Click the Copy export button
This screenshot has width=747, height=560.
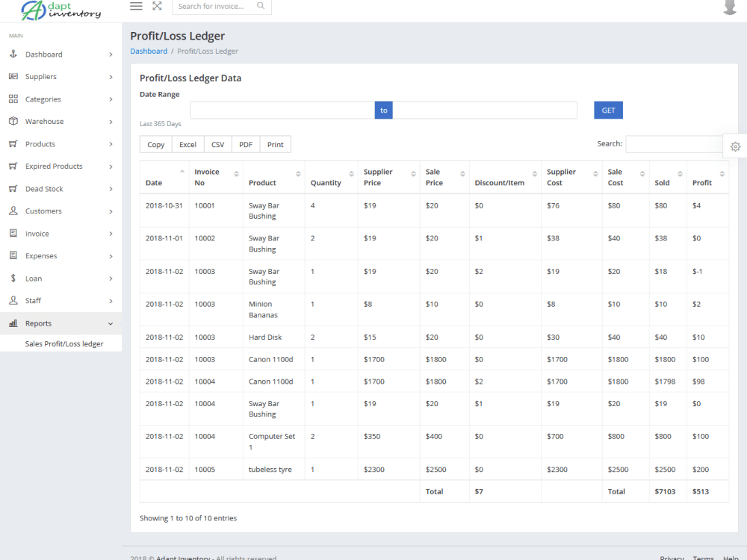pyautogui.click(x=156, y=144)
